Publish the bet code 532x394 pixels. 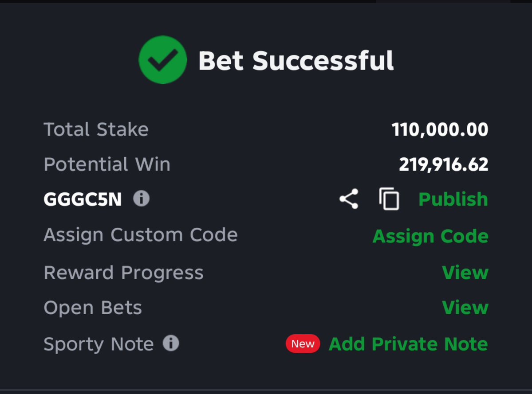[x=453, y=199]
